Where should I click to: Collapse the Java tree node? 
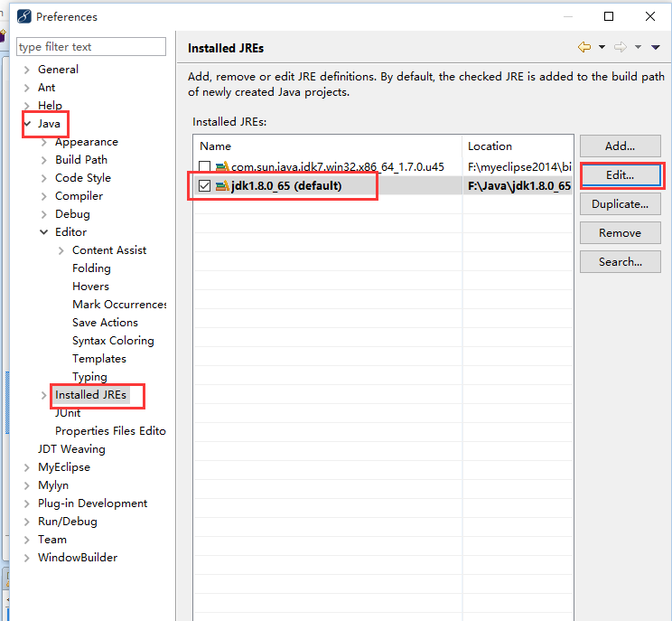pyautogui.click(x=27, y=124)
